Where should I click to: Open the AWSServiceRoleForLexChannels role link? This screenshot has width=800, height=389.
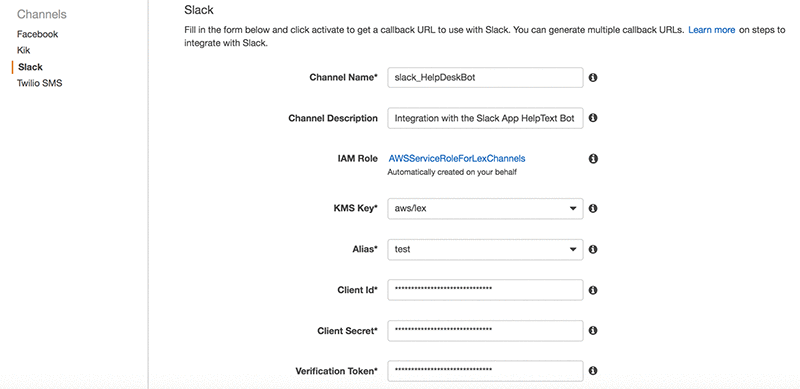pos(457,158)
